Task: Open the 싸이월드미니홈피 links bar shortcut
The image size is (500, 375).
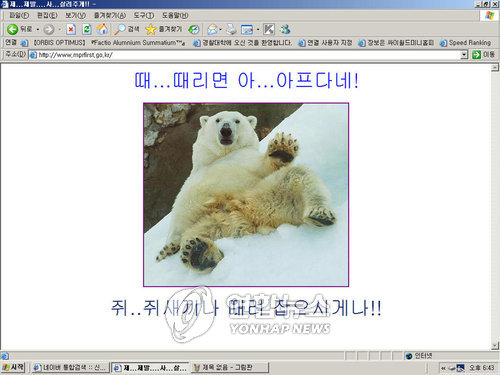Action: (396, 43)
